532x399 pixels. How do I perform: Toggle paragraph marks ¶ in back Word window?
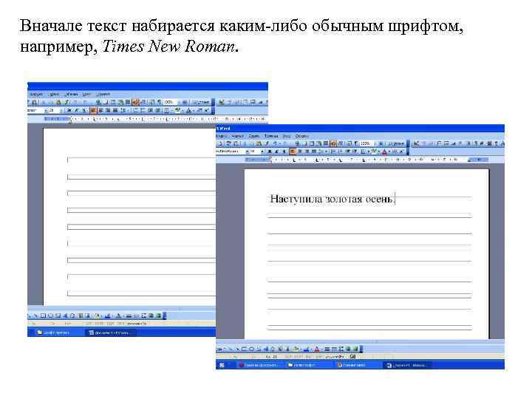[x=159, y=102]
